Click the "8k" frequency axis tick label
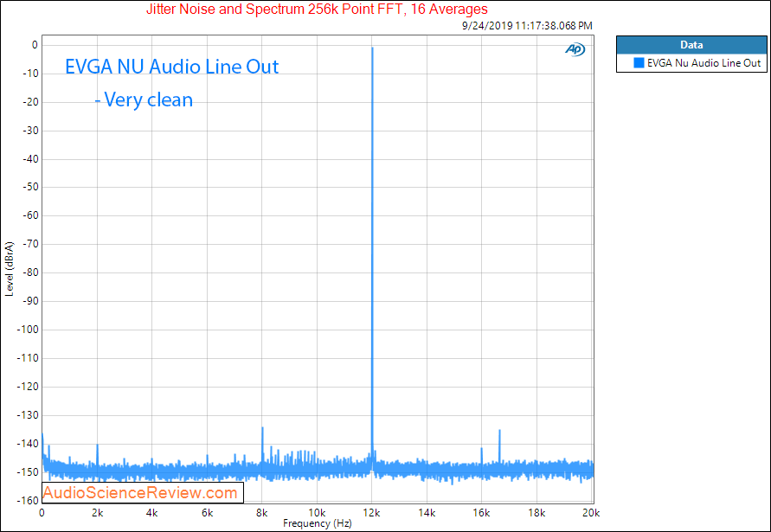 [261, 513]
